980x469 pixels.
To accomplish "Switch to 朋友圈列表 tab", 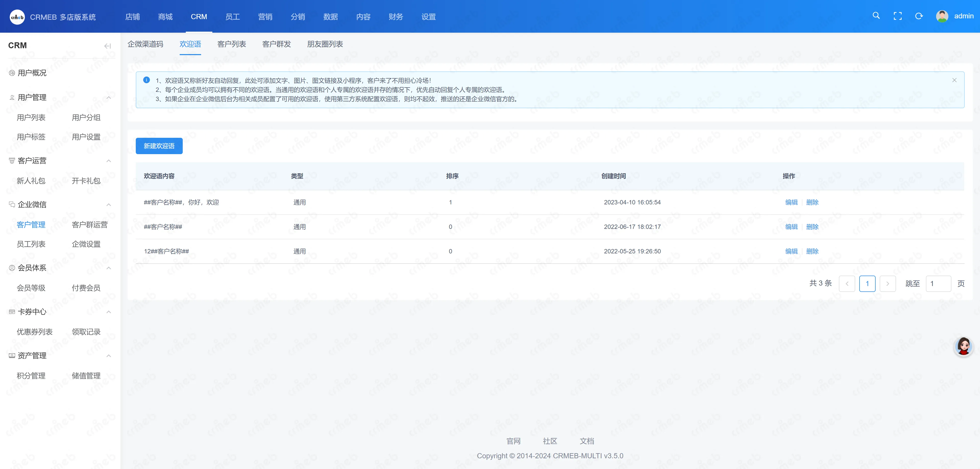I will (325, 44).
